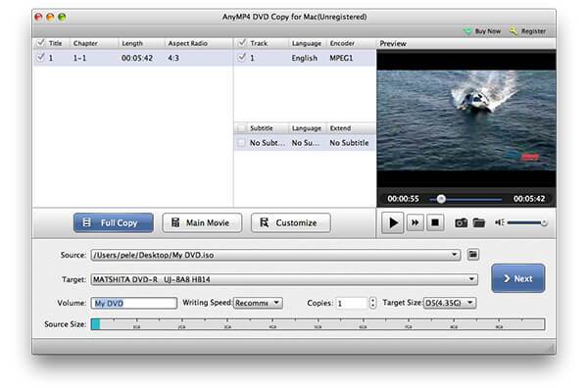Image resolution: width=588 pixels, height=388 pixels.
Task: Open the Buy Now link
Action: coord(488,31)
